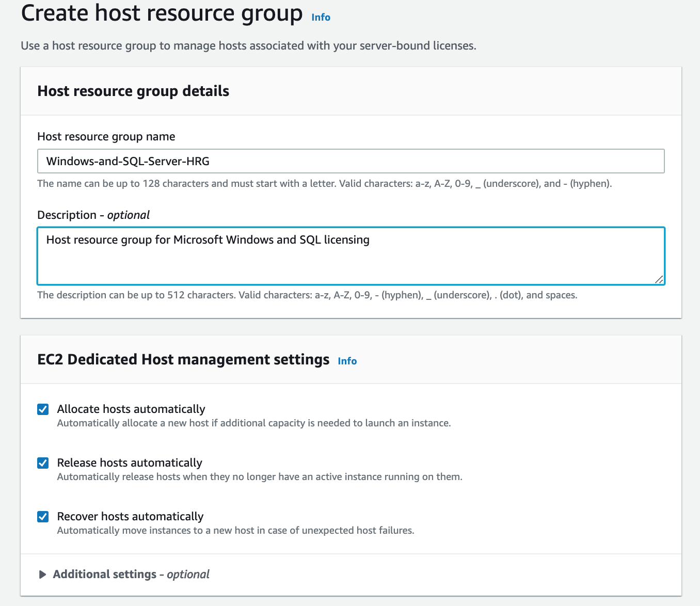Screen dimensions: 700x606
Task: Click the 128 characters name hint text
Action: coord(324,184)
